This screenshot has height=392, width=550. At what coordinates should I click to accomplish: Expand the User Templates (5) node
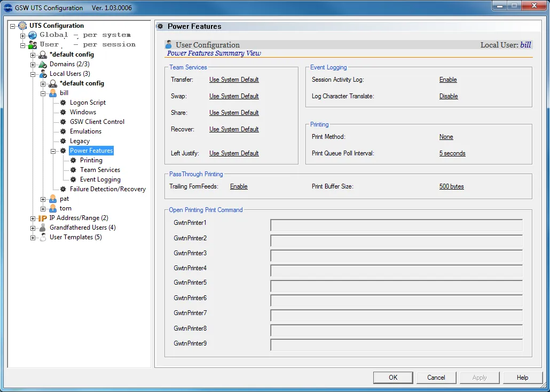pos(33,238)
